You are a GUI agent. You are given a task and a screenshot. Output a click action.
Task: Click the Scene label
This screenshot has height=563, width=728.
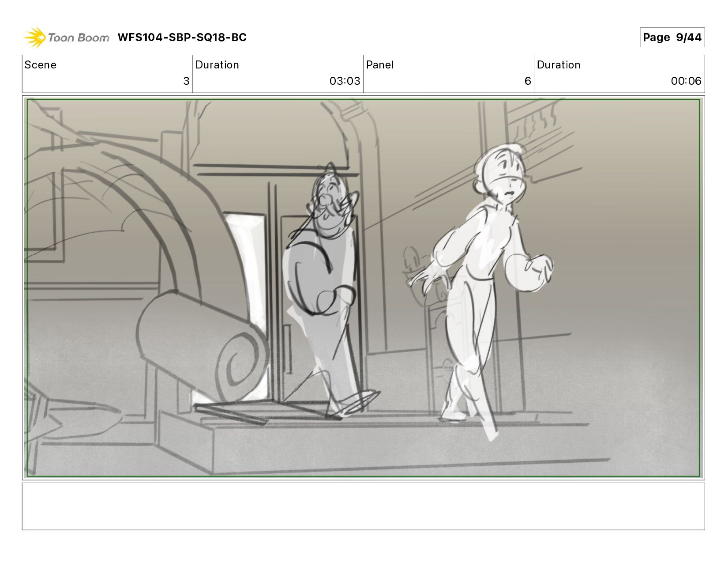(40, 65)
